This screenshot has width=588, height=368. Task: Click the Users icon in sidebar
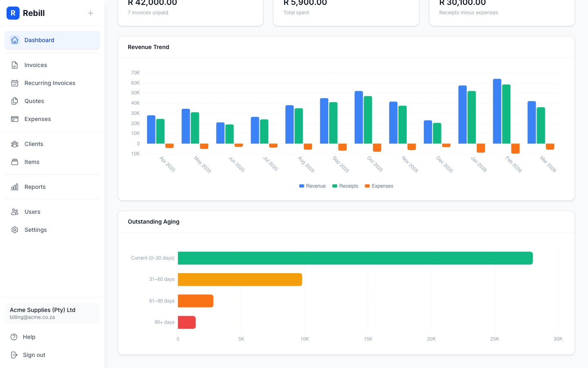click(x=15, y=212)
